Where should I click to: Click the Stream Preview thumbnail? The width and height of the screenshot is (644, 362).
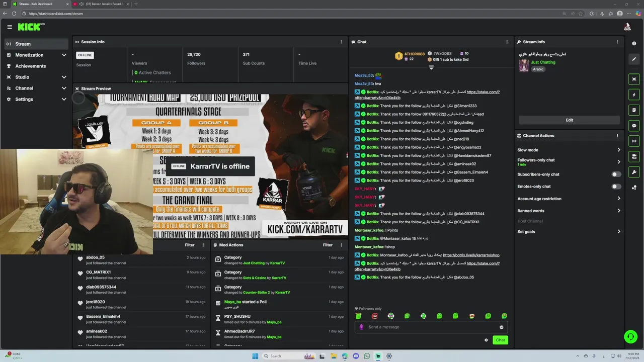coord(211,166)
